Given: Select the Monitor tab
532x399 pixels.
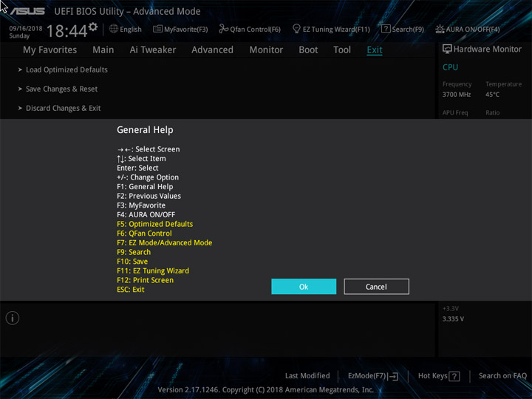Looking at the screenshot, I should tap(266, 50).
